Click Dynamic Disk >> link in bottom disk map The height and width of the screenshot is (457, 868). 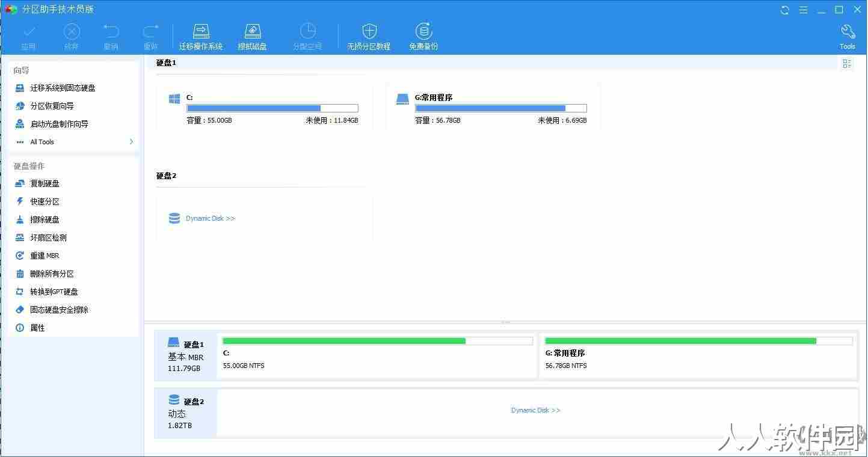point(536,410)
